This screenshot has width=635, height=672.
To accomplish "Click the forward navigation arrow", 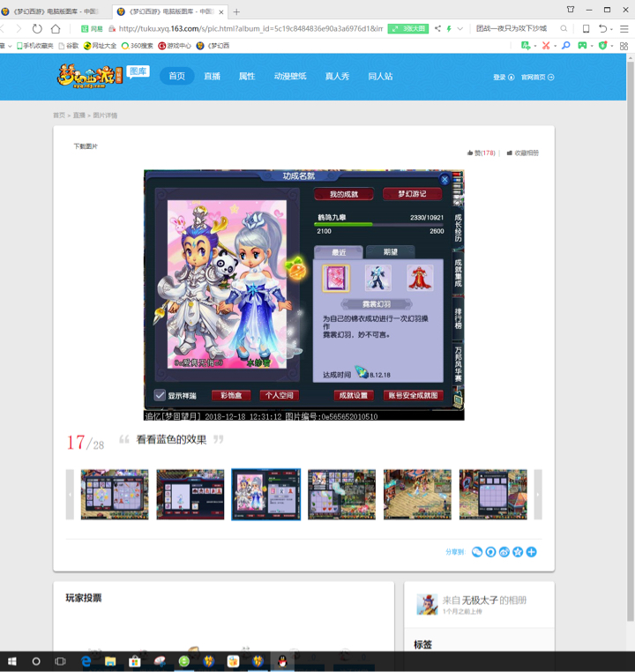I will (19, 29).
